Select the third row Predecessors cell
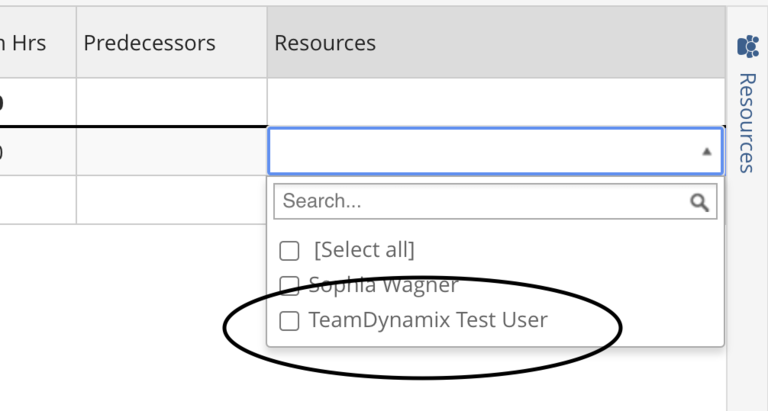Screen dimensions: 768x411 171,200
